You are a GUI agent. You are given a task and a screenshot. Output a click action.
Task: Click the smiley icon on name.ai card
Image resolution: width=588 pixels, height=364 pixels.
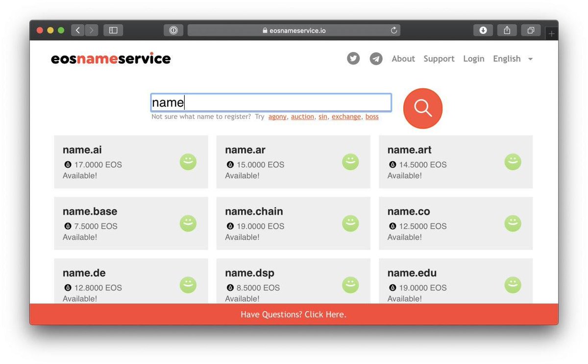tap(188, 162)
